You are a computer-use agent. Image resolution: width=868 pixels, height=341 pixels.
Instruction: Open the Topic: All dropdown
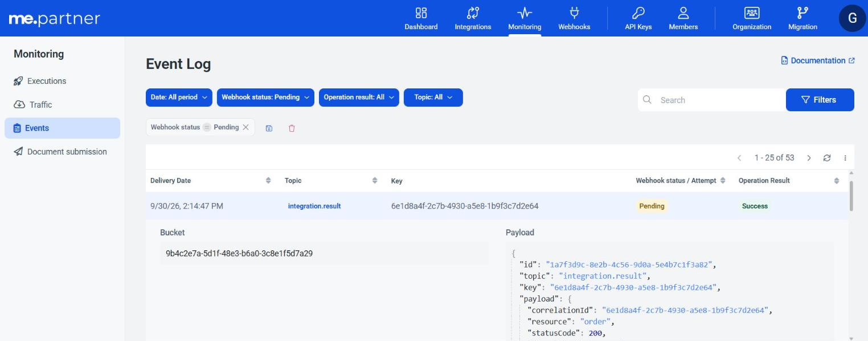click(433, 98)
